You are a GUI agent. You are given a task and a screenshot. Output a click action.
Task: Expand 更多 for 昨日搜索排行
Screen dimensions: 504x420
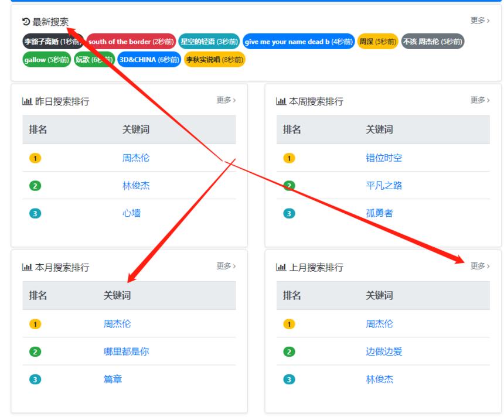pos(226,100)
